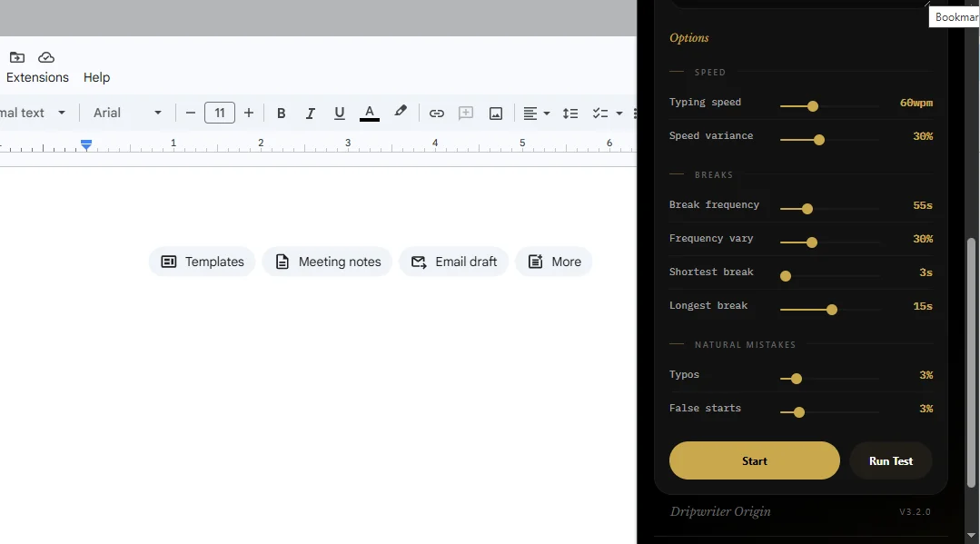Click the insert link icon
Screen dimensions: 980x544
coord(436,114)
